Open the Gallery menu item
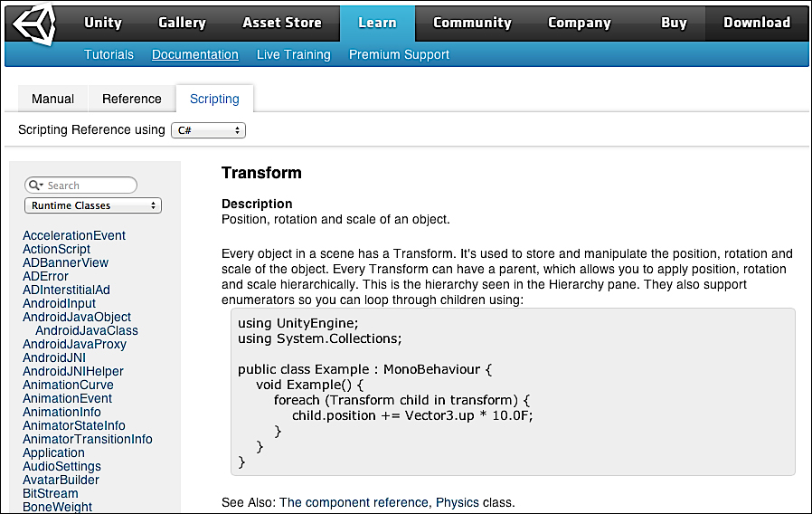Image resolution: width=812 pixels, height=514 pixels. (x=183, y=23)
